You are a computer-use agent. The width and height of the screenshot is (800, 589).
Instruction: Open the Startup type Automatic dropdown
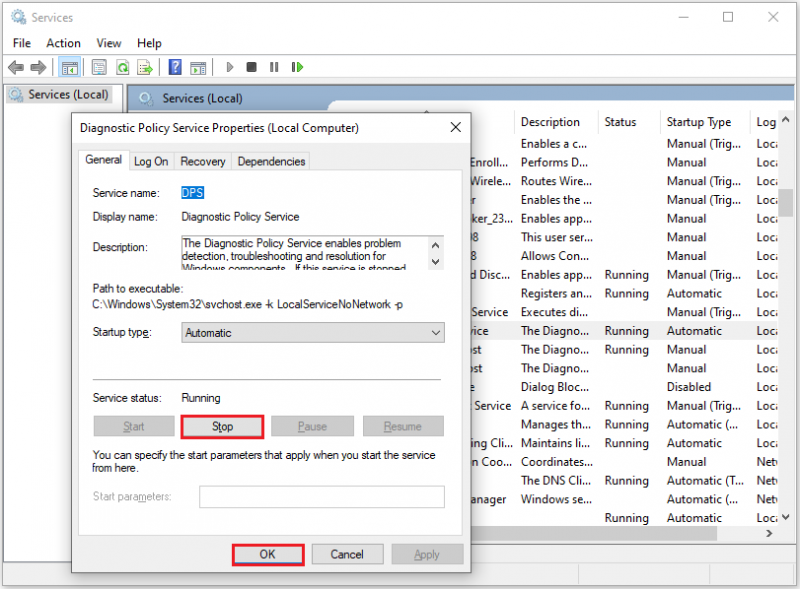[313, 333]
